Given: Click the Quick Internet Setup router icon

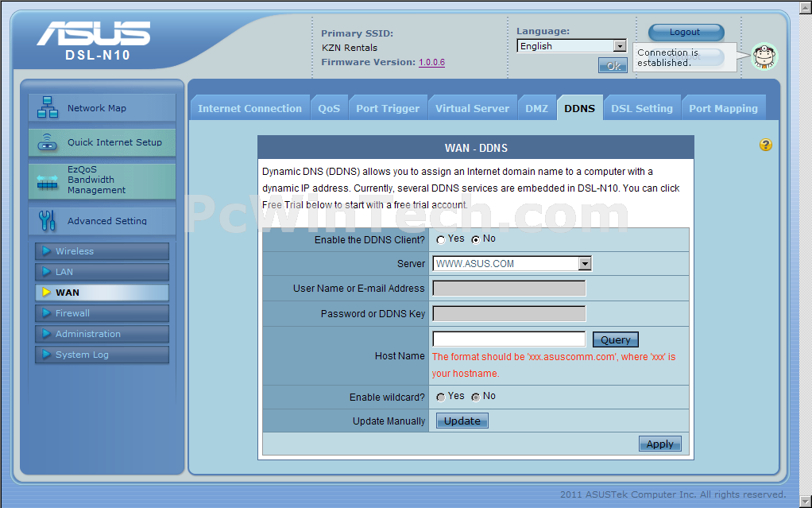Looking at the screenshot, I should coord(48,142).
